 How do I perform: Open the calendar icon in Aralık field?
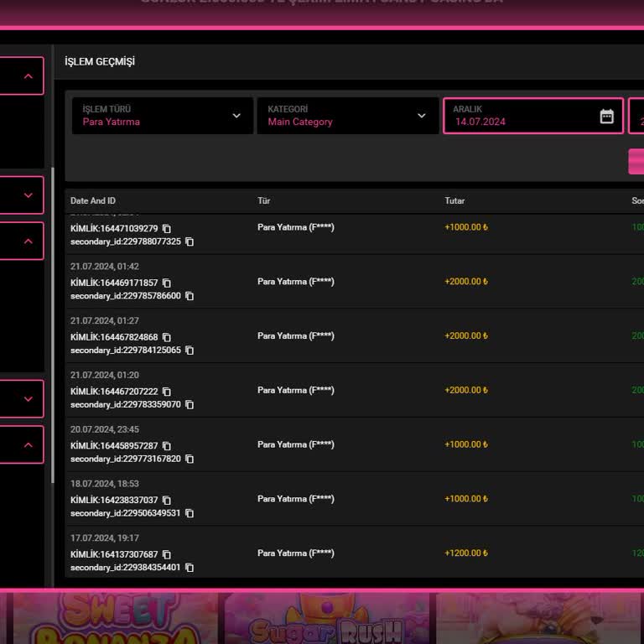coord(607,117)
